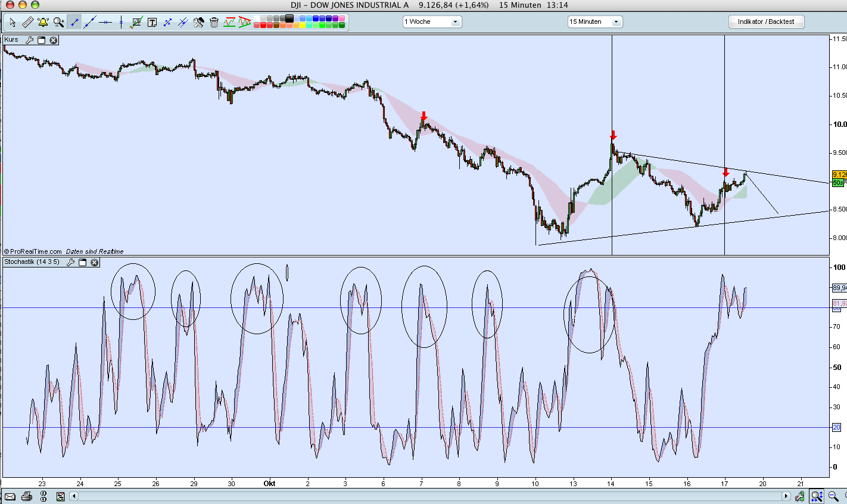The image size is (847, 504).
Task: Select the triangle pattern drawing tool
Action: click(x=245, y=22)
